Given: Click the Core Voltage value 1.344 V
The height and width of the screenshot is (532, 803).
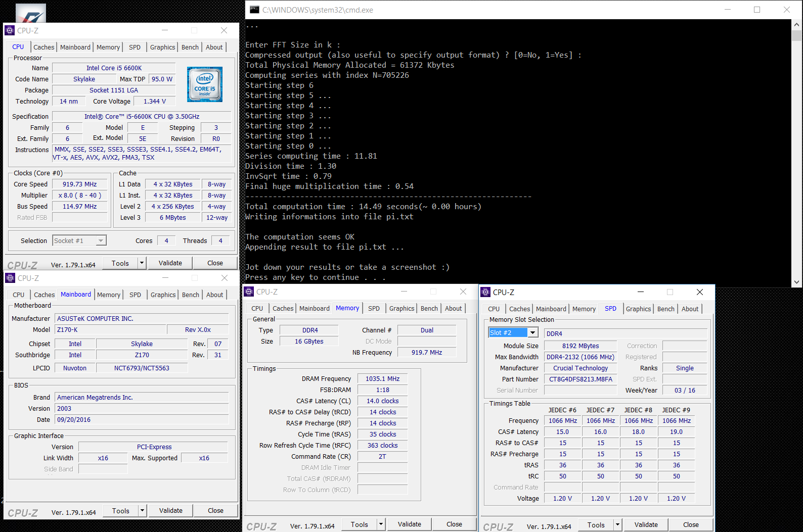Looking at the screenshot, I should pyautogui.click(x=155, y=102).
